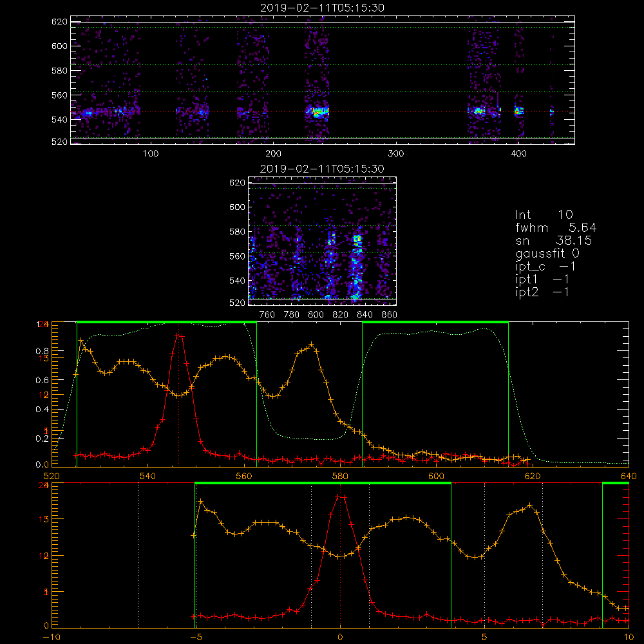Viewport: 644px width, 644px height.
Task: Click the 860 tick label under the middle plot
Action: tap(390, 315)
